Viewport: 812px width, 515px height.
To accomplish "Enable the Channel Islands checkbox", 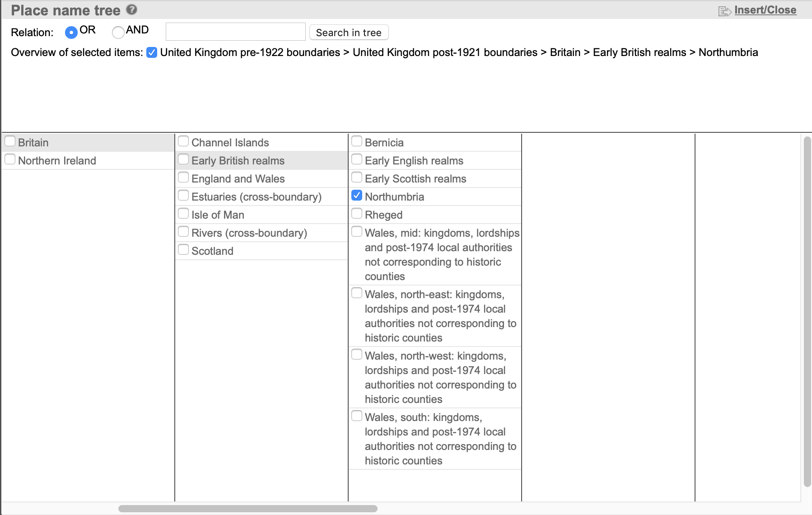I will click(183, 141).
